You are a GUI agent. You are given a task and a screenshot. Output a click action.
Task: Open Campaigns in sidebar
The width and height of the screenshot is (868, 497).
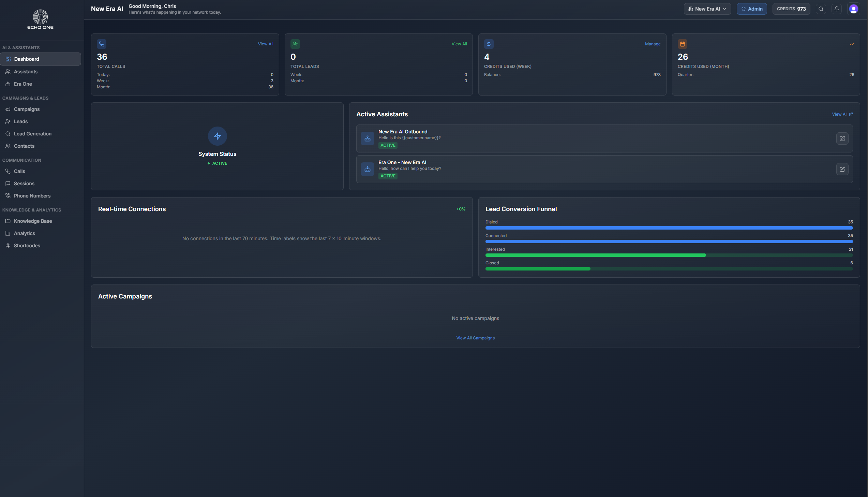pyautogui.click(x=41, y=109)
